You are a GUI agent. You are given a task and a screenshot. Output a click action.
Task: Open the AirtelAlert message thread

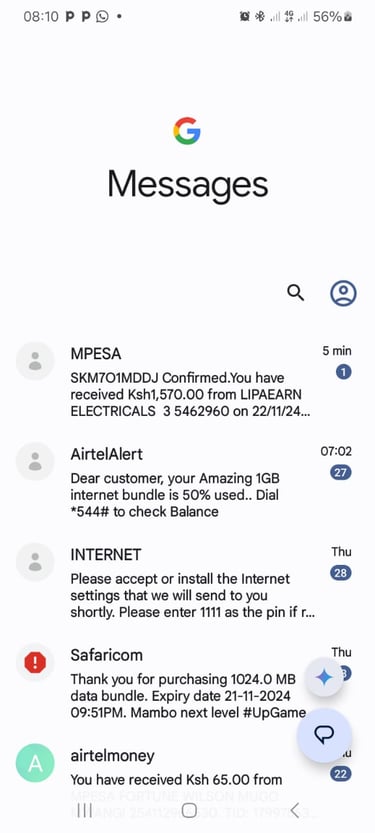click(x=188, y=482)
